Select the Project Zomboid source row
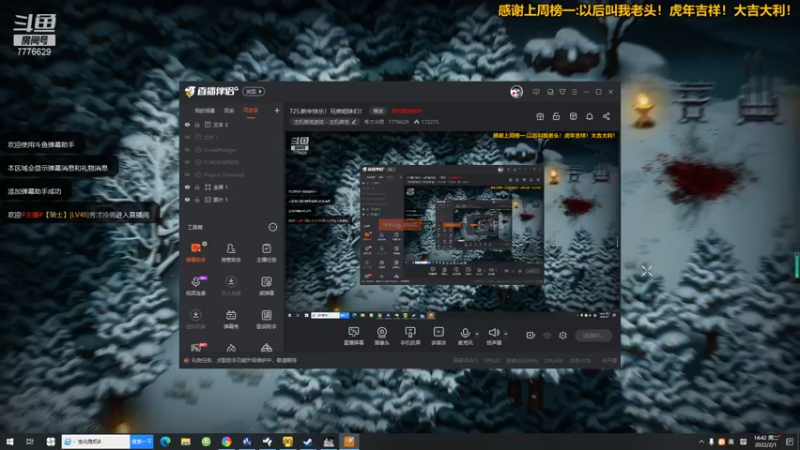800x450 pixels. (232, 174)
